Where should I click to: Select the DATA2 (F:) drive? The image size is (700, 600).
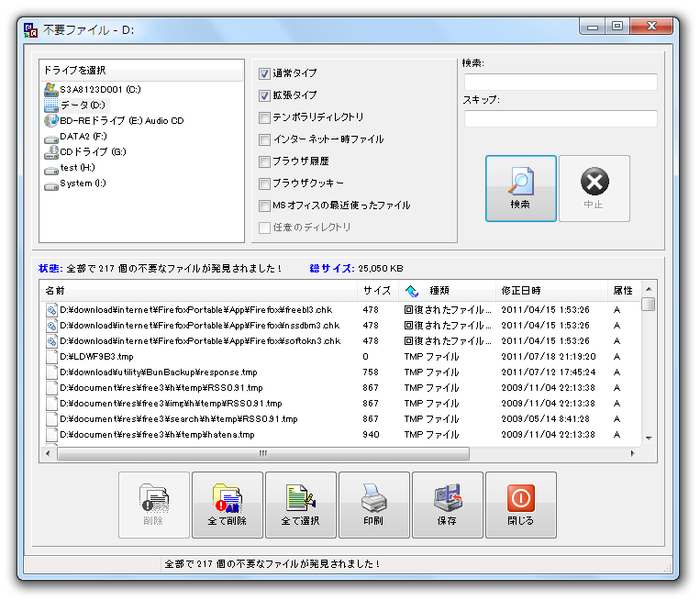[x=75, y=136]
